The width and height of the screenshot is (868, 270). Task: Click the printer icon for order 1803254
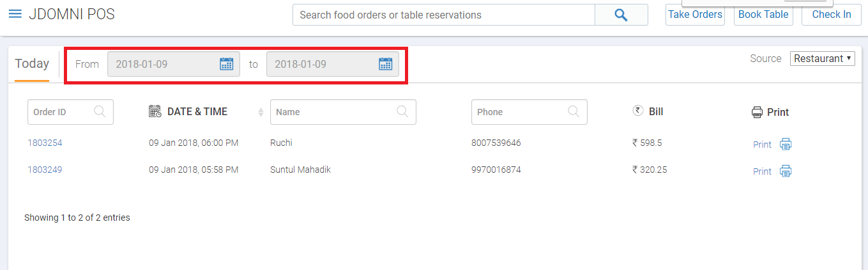coord(786,144)
